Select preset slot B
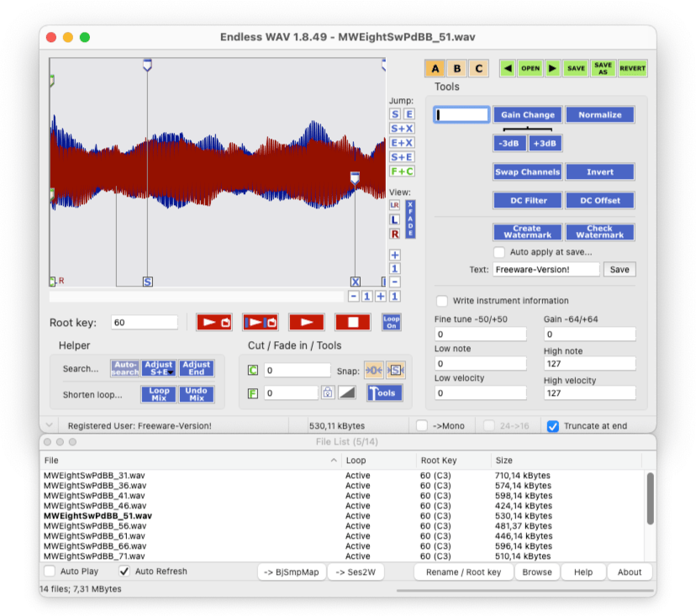The width and height of the screenshot is (696, 616). 456,68
